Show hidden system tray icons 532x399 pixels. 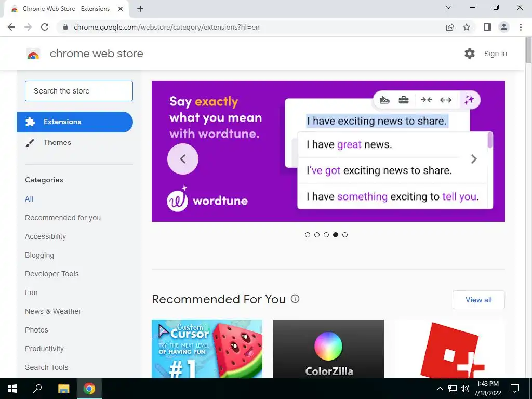point(440,389)
